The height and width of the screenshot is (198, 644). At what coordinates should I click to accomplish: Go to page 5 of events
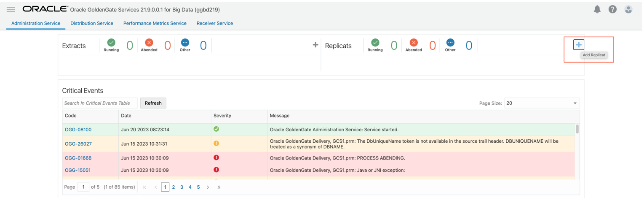[198, 187]
